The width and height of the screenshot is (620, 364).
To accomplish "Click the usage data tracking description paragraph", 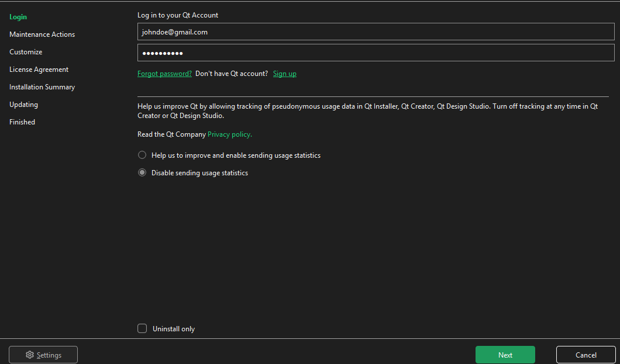I will (368, 112).
